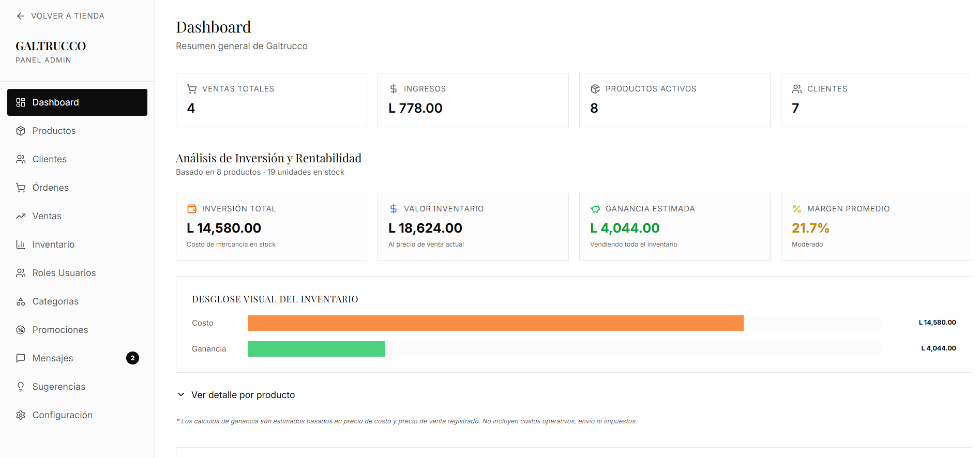Image resolution: width=980 pixels, height=458 pixels.
Task: Click the Productos box icon in sidebar
Action: point(21,131)
